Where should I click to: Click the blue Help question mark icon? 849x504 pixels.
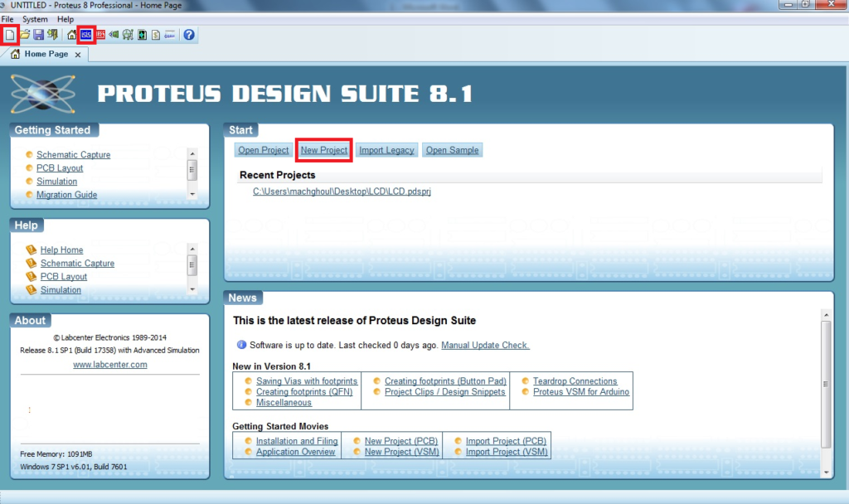pos(189,35)
